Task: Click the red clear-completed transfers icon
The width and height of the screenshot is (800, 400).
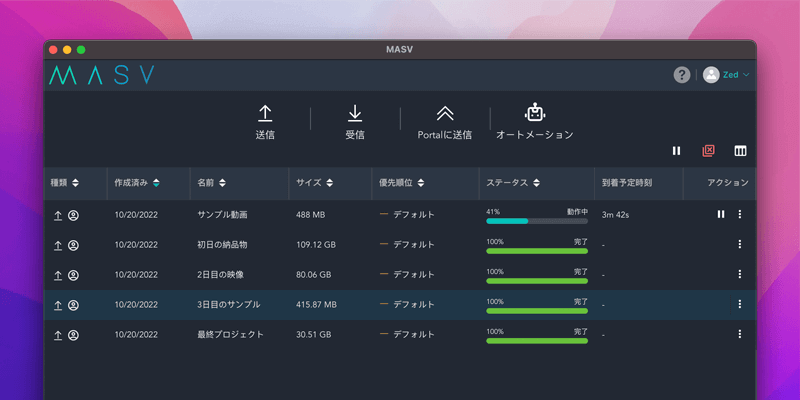Action: pyautogui.click(x=708, y=151)
